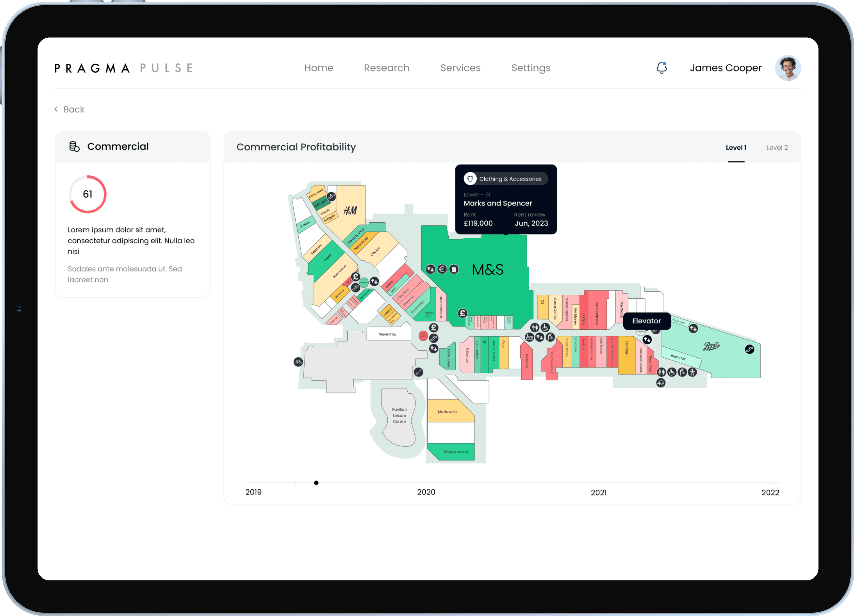Open the notifications bell icon

pos(662,68)
